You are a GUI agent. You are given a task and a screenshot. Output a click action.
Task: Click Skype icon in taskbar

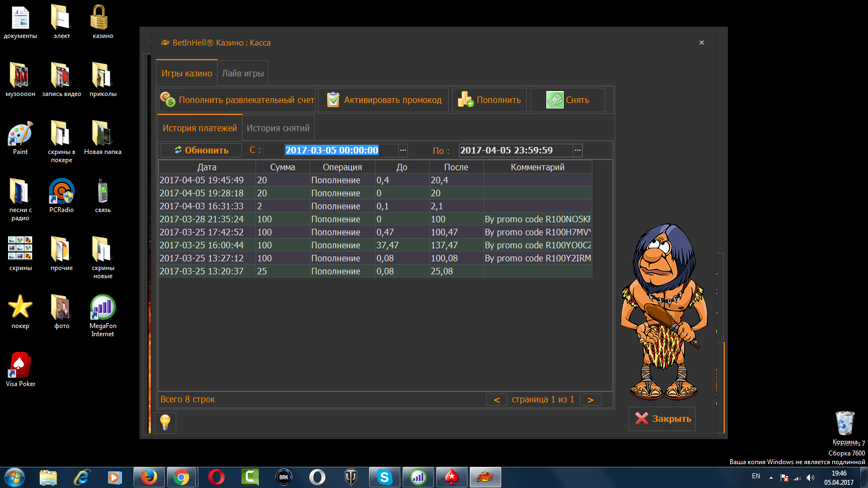point(385,477)
